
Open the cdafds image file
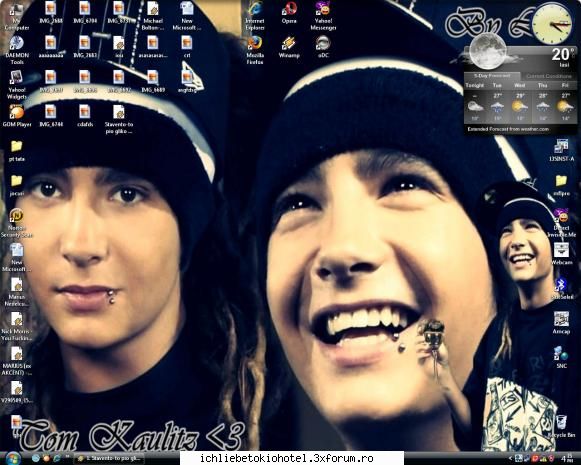[85, 116]
